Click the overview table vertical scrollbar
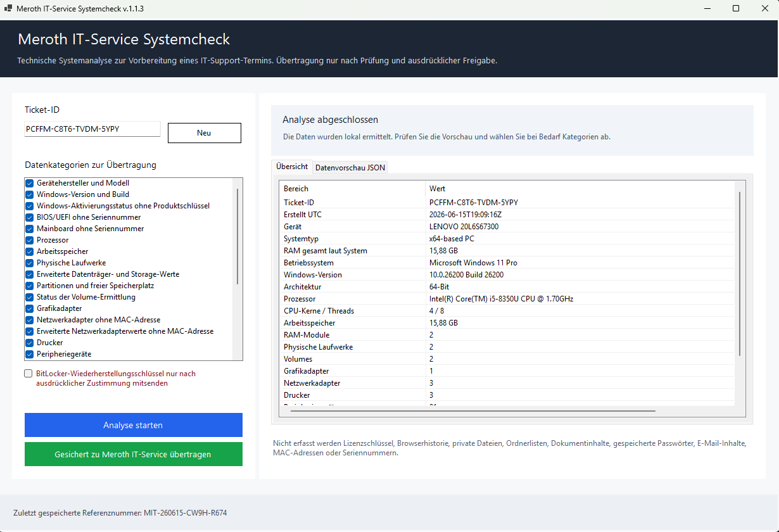The height and width of the screenshot is (532, 779). pos(740,274)
